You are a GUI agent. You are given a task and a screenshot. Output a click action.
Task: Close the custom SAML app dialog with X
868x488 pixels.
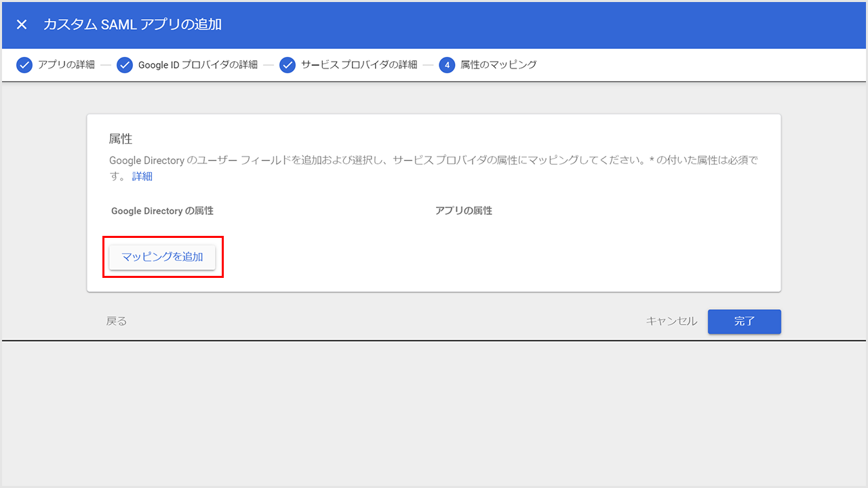pyautogui.click(x=22, y=24)
